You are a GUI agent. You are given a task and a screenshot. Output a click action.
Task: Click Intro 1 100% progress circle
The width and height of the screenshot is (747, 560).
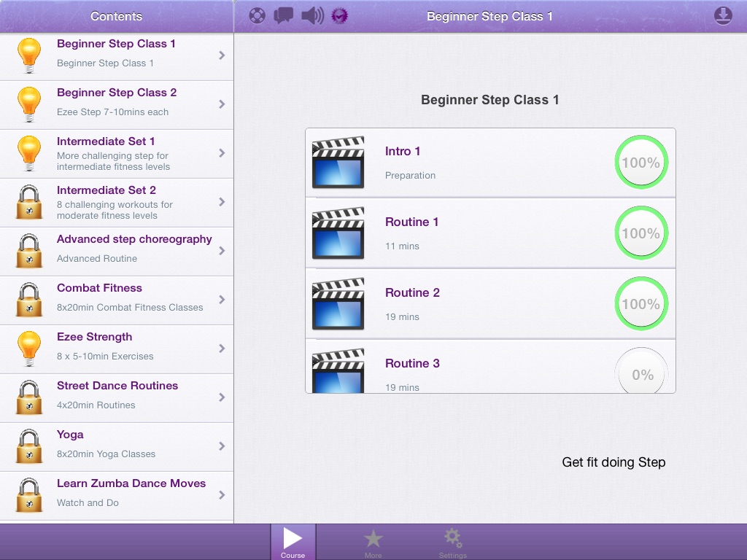[641, 163]
